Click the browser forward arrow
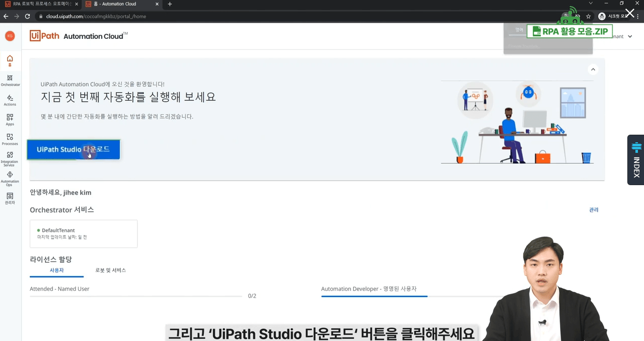 click(17, 16)
